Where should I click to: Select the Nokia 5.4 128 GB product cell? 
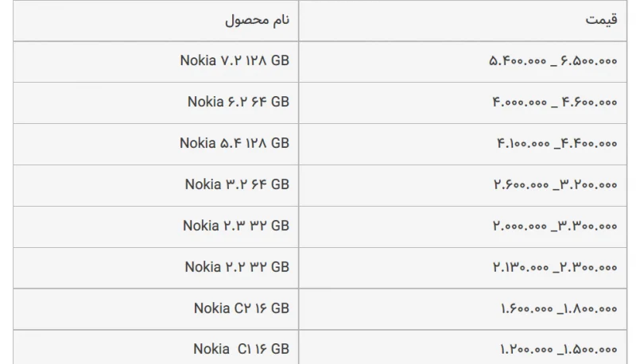156,145
